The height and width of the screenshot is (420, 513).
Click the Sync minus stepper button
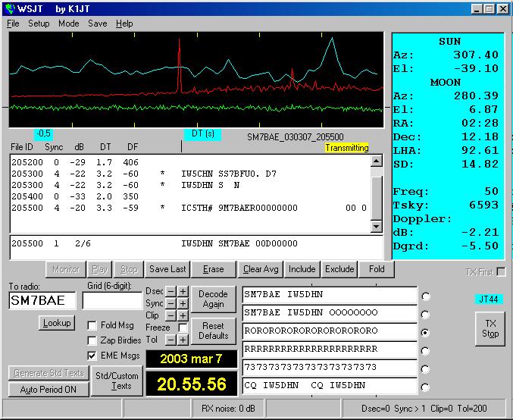click(170, 303)
